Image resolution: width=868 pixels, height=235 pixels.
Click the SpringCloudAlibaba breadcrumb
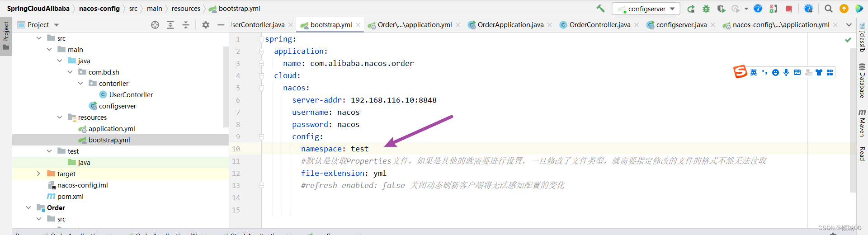click(x=38, y=9)
